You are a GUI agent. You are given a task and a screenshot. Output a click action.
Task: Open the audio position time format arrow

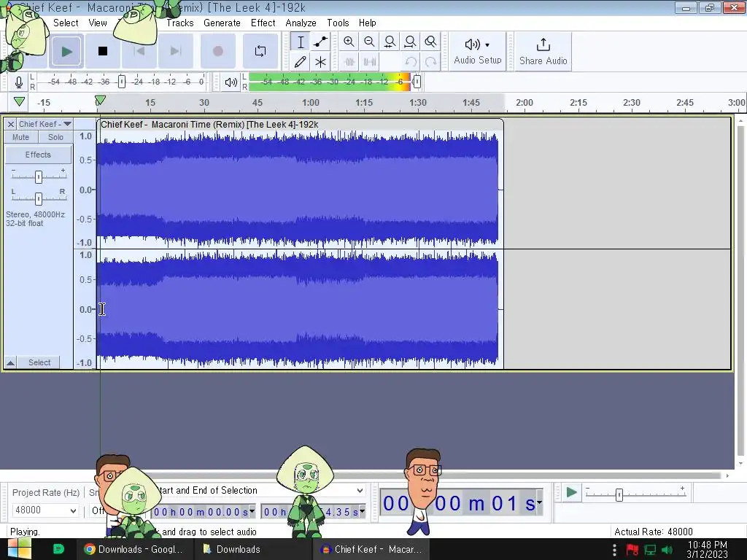[539, 502]
